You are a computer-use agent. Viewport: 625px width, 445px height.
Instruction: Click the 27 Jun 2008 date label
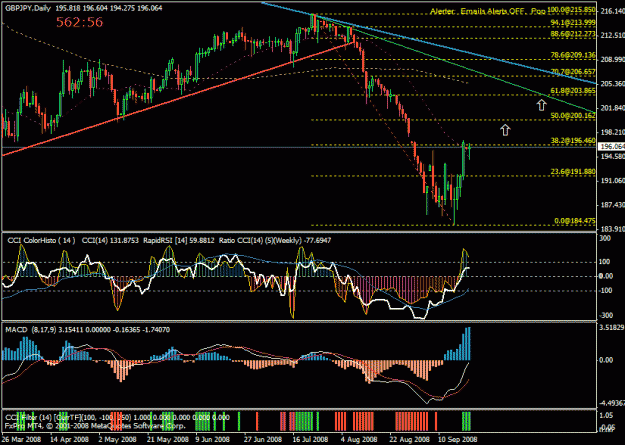coord(263,439)
